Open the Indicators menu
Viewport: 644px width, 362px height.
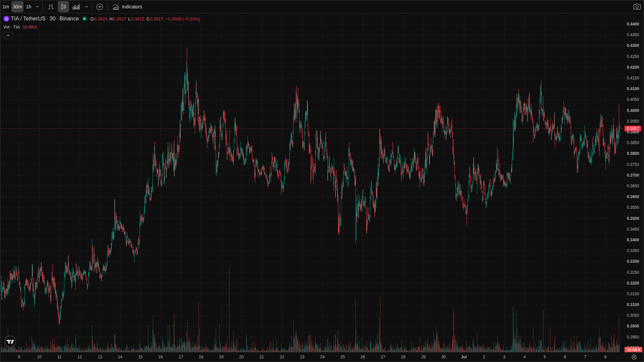[127, 7]
